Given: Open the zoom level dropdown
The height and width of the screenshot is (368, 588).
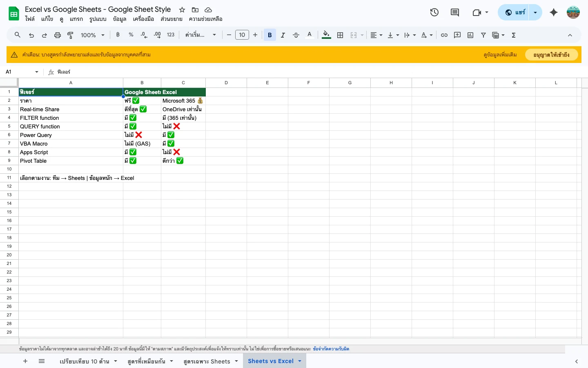Looking at the screenshot, I should [92, 35].
